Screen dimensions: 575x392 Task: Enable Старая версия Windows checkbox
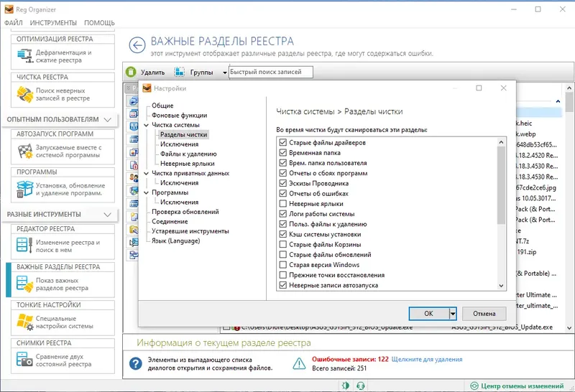(282, 265)
